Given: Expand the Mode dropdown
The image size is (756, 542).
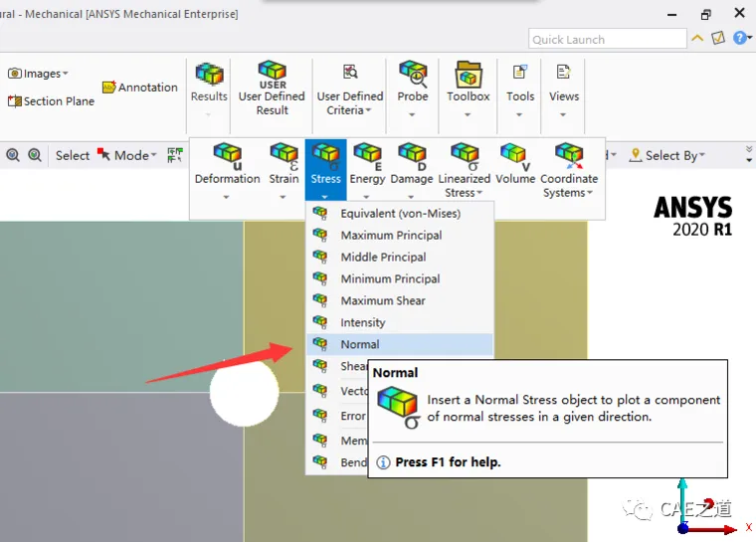Looking at the screenshot, I should tap(154, 155).
